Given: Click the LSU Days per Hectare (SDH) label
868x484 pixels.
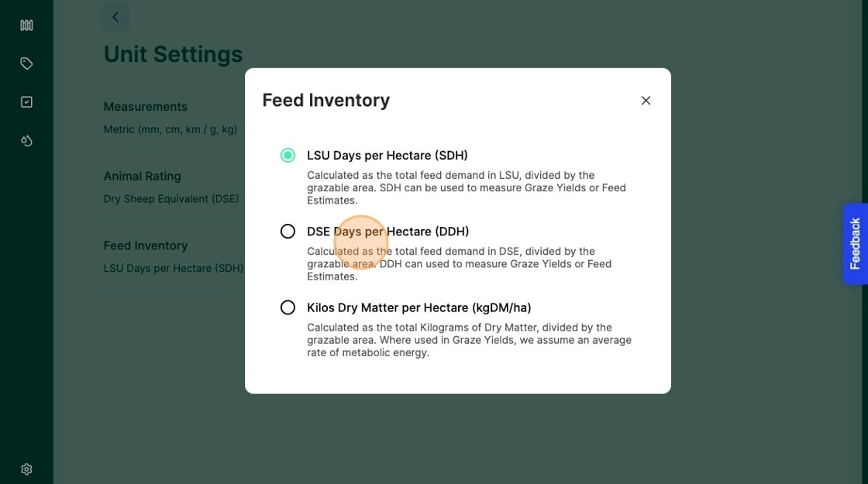Looking at the screenshot, I should [387, 156].
